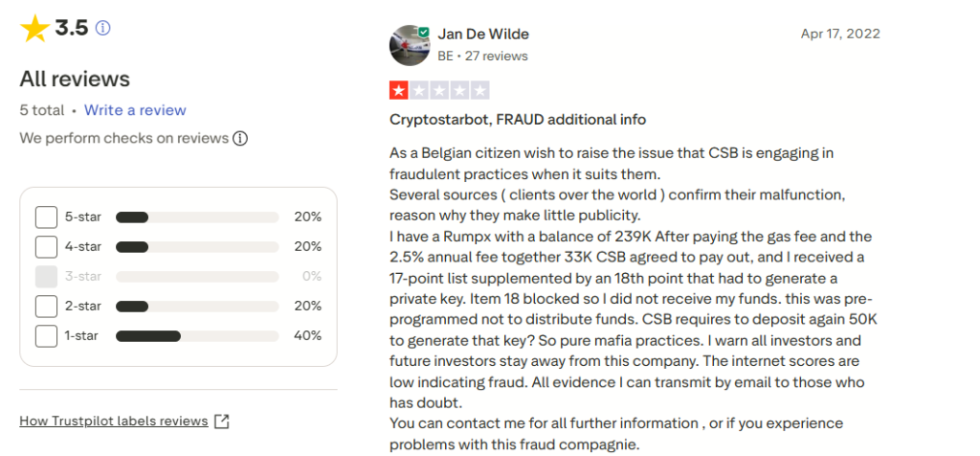Click the 1-star 40% rating bar
980x456 pixels.
coord(196,336)
